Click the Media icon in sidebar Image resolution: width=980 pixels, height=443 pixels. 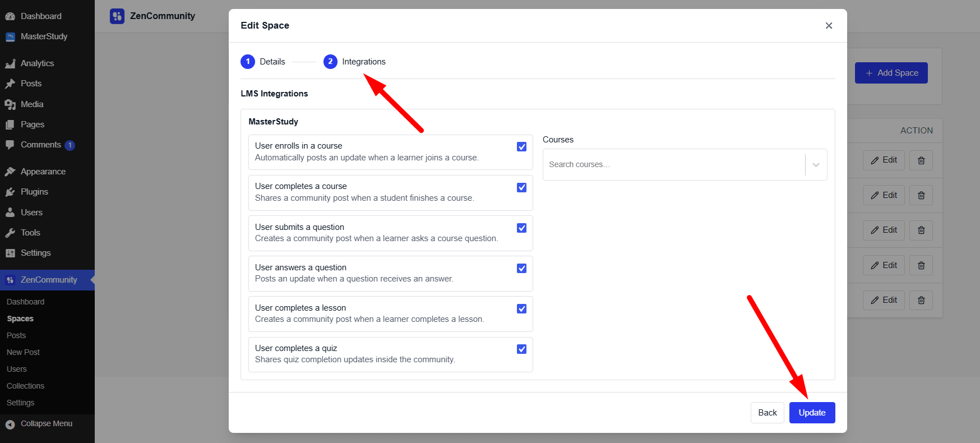click(x=10, y=104)
